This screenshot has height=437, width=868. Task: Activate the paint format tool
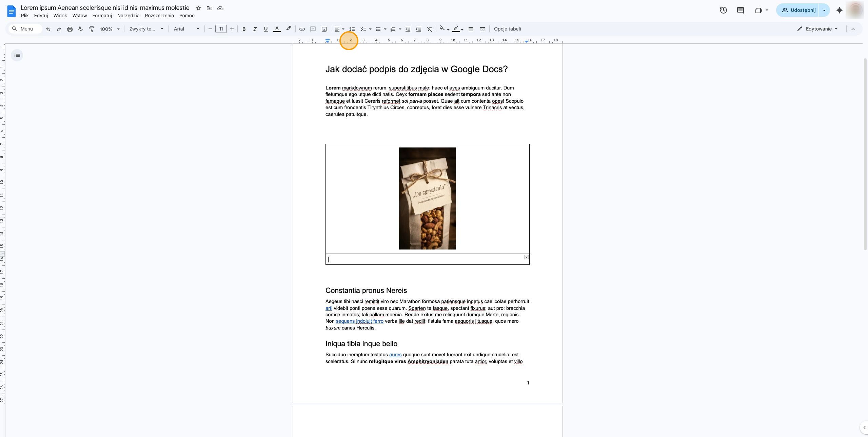coord(91,29)
